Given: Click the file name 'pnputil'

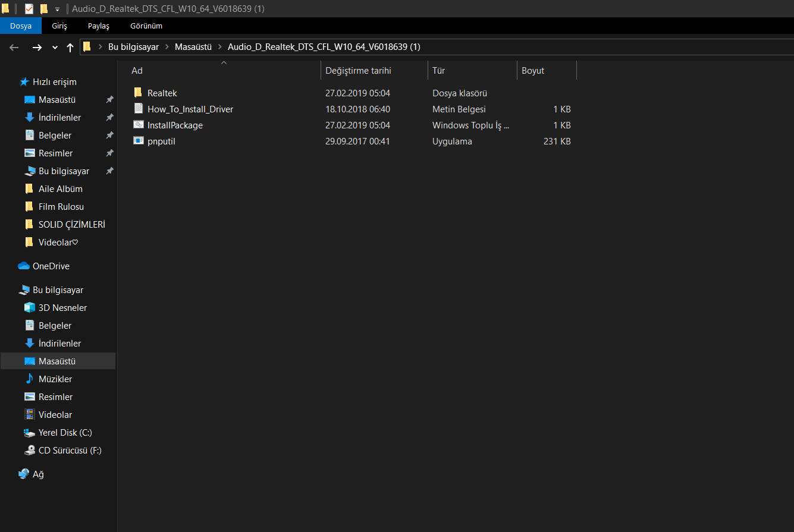Looking at the screenshot, I should (x=161, y=141).
